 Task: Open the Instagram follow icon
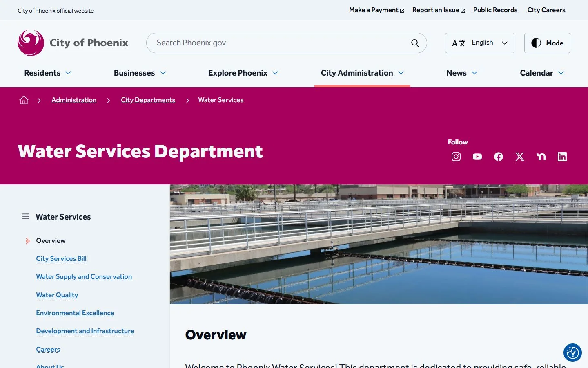pos(456,157)
